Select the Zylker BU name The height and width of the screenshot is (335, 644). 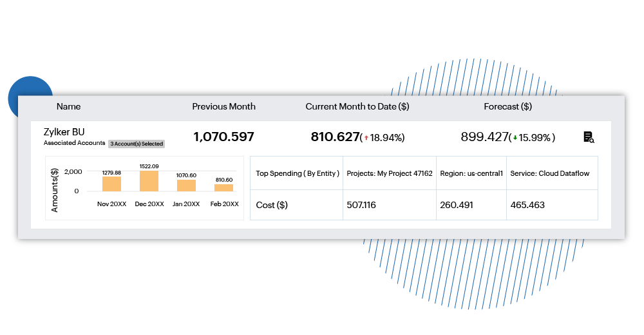64,132
